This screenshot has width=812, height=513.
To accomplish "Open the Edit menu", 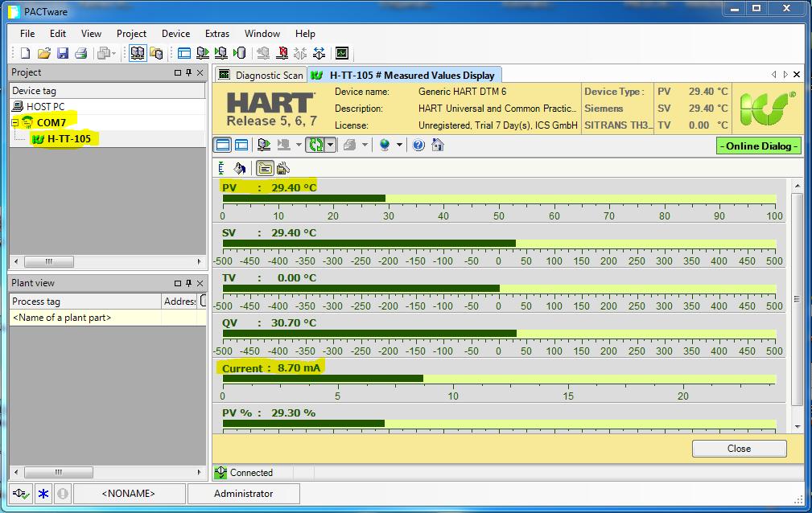I will click(58, 34).
